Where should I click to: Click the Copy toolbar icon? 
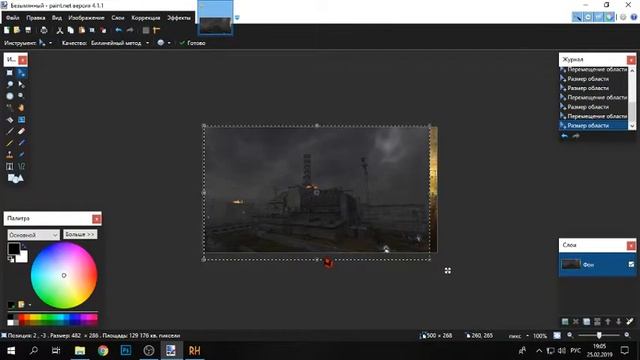coord(71,30)
